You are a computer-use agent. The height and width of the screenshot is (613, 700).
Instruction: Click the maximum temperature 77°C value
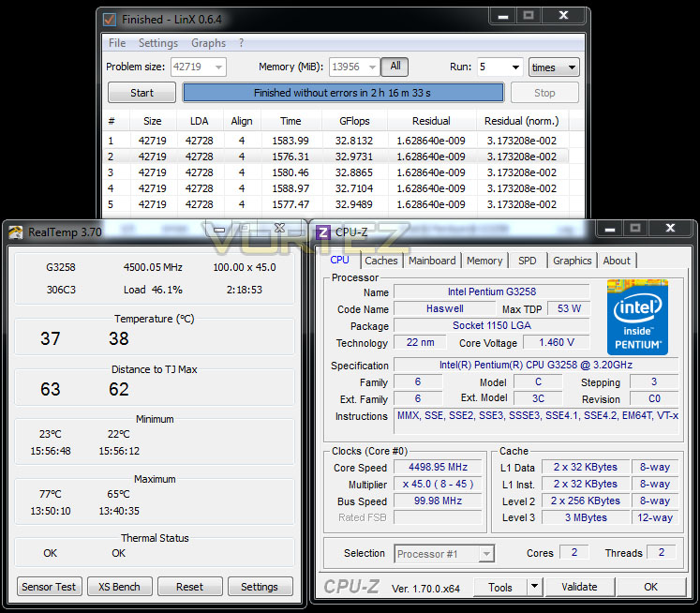coord(50,494)
